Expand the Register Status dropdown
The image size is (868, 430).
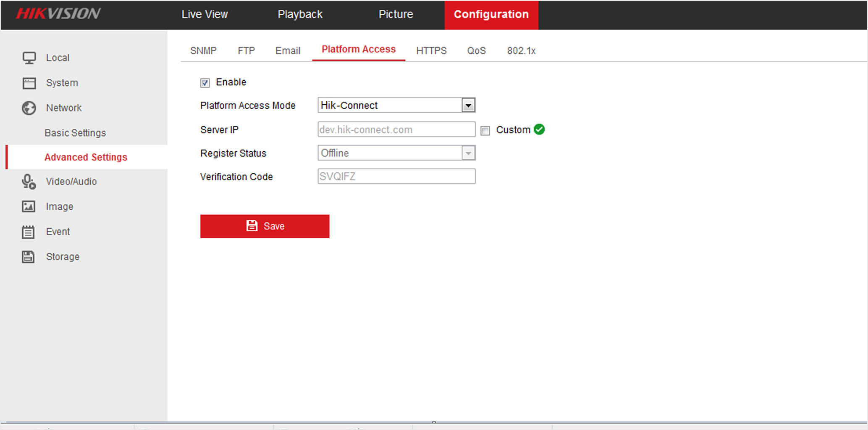[x=468, y=153]
